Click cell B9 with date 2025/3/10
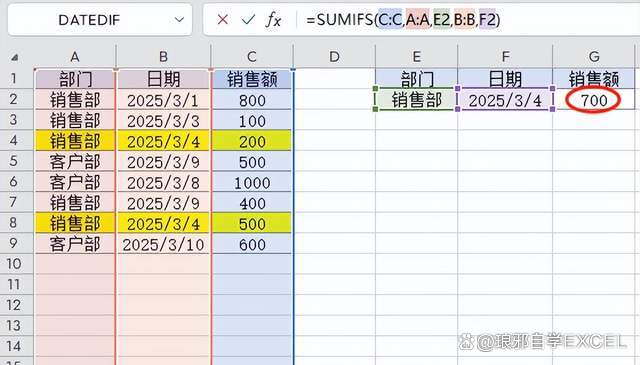Screen dimensions: 640x365 [x=164, y=244]
